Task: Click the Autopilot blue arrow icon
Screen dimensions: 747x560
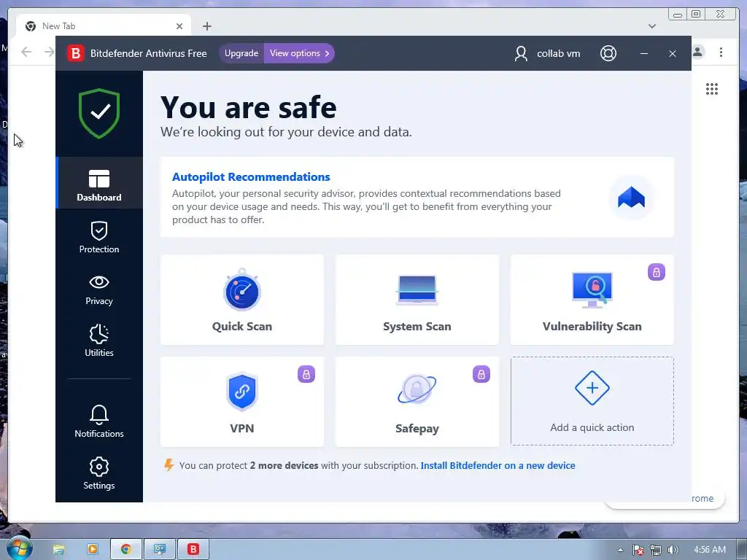Action: tap(631, 197)
